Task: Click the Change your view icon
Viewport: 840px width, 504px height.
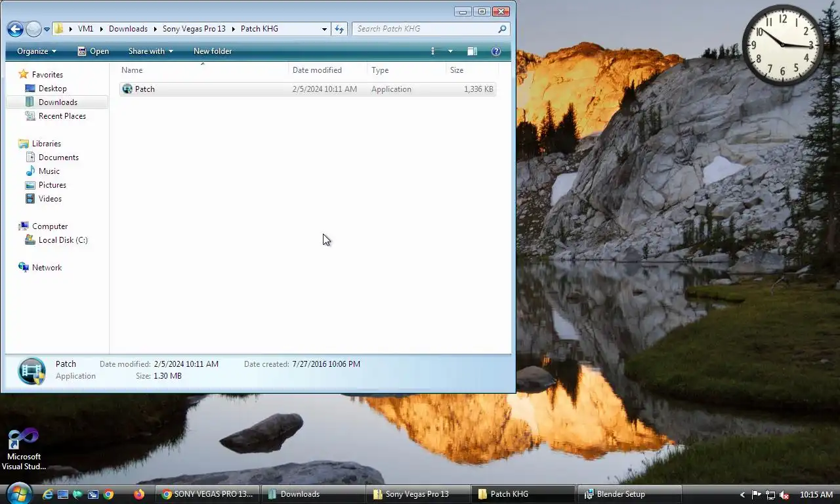Action: pyautogui.click(x=433, y=51)
